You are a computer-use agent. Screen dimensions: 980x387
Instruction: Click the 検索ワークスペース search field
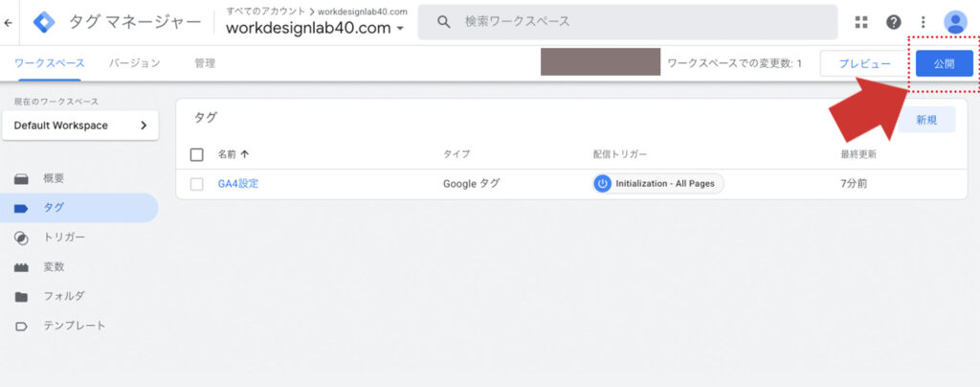pos(628,22)
